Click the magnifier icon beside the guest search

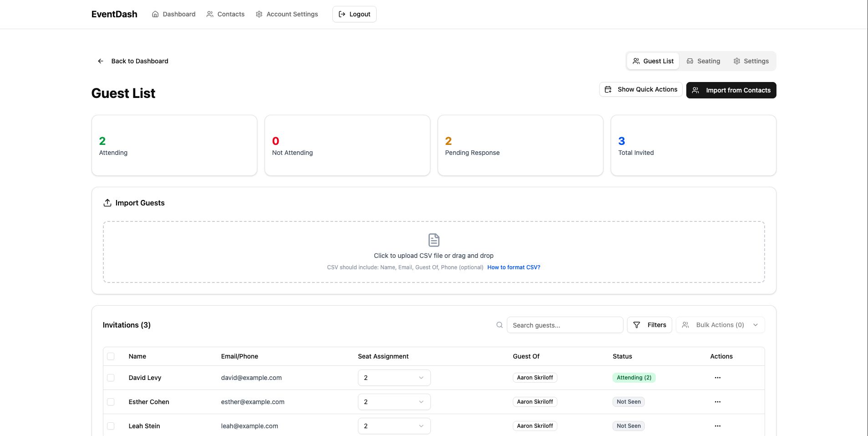click(500, 325)
